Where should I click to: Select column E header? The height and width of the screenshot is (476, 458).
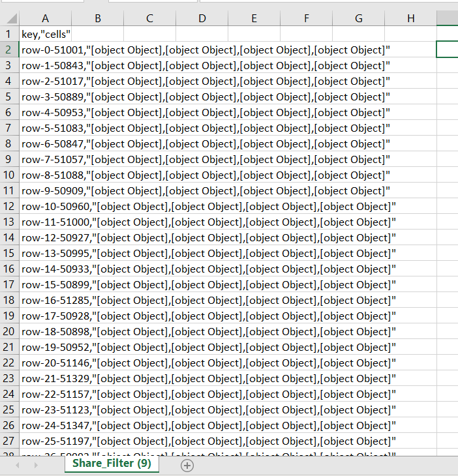(254, 18)
